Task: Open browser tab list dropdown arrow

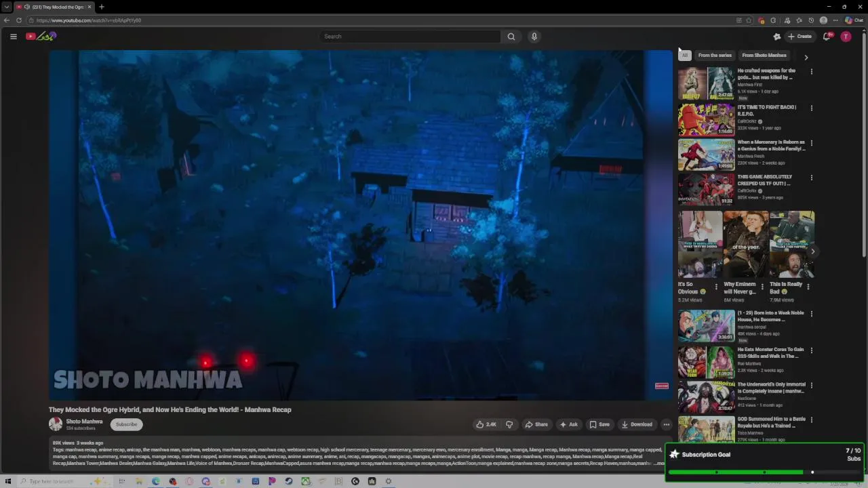Action: tap(7, 7)
